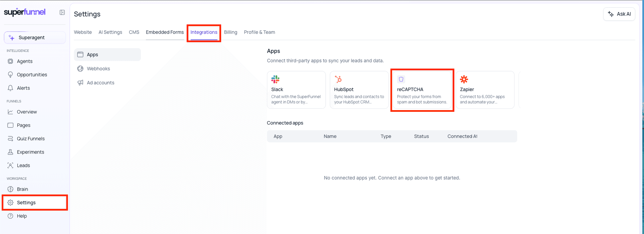This screenshot has height=234, width=644.
Task: Go to Alerts in sidebar
Action: [x=35, y=88]
